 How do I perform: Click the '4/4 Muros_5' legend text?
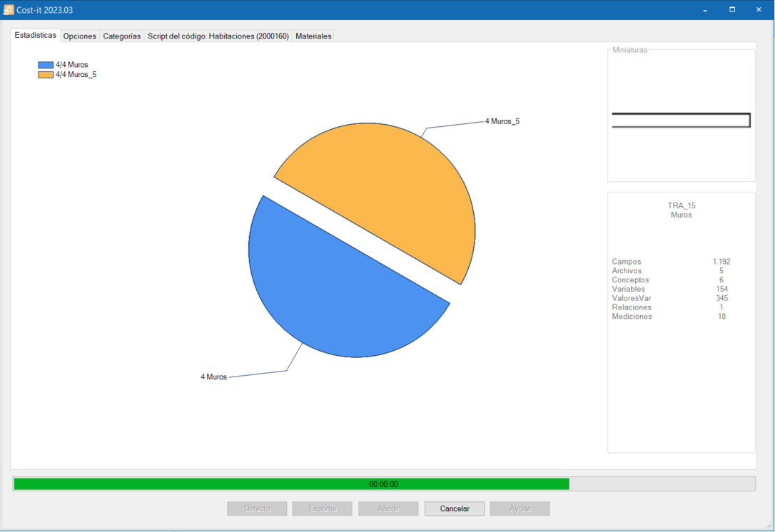coord(76,75)
